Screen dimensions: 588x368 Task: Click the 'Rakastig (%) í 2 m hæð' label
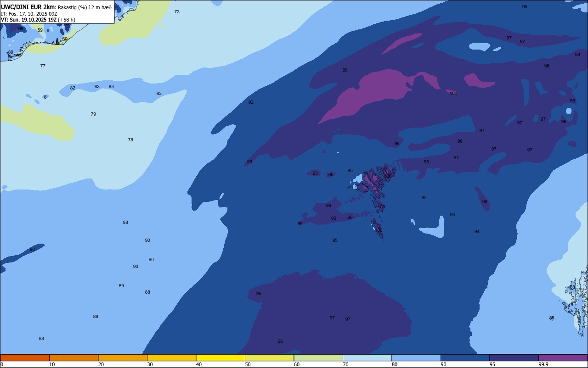(x=85, y=7)
